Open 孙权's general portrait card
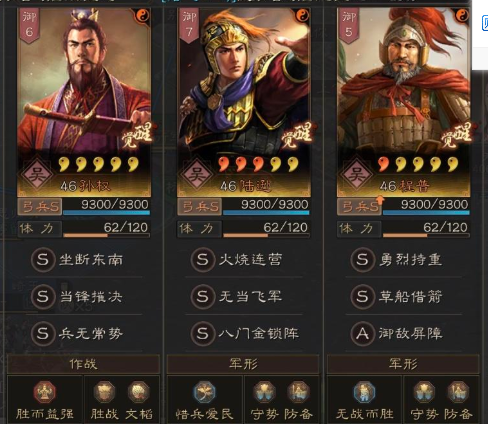The image size is (488, 424). coord(84,102)
